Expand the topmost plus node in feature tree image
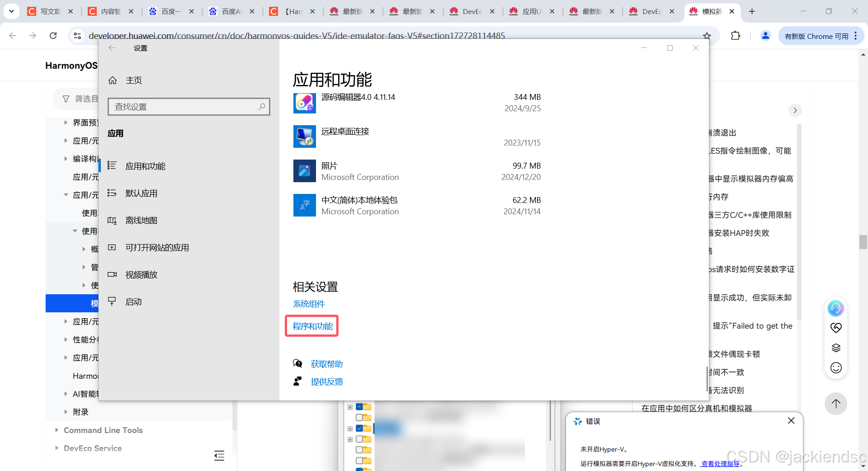The height and width of the screenshot is (471, 868). coord(350,407)
